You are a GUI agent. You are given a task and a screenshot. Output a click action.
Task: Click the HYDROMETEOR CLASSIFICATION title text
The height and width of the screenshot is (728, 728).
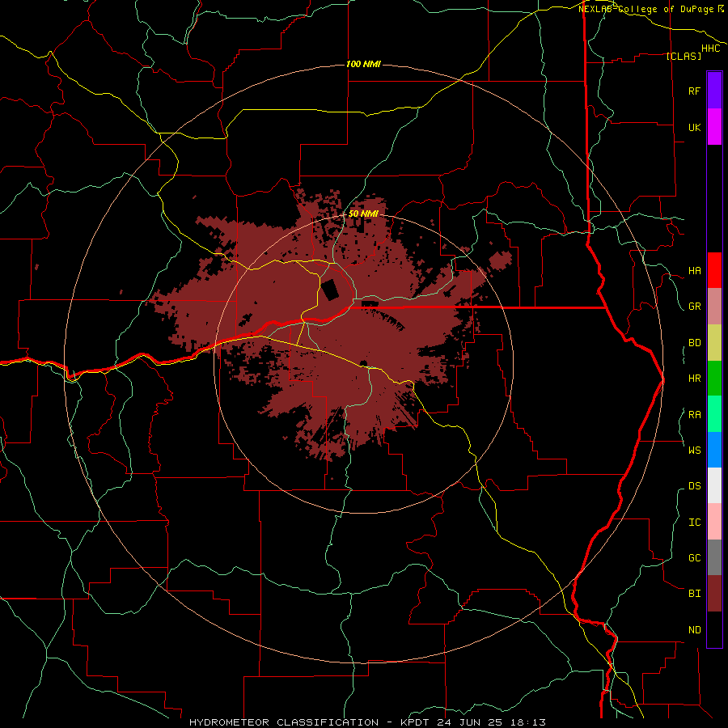[284, 722]
